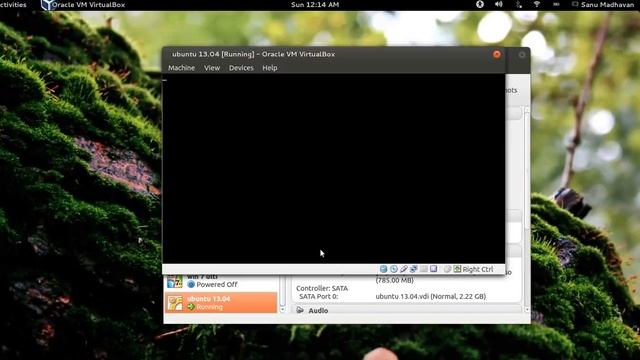This screenshot has width=640, height=360.
Task: Click the Controller: SATA text
Action: coord(322,288)
